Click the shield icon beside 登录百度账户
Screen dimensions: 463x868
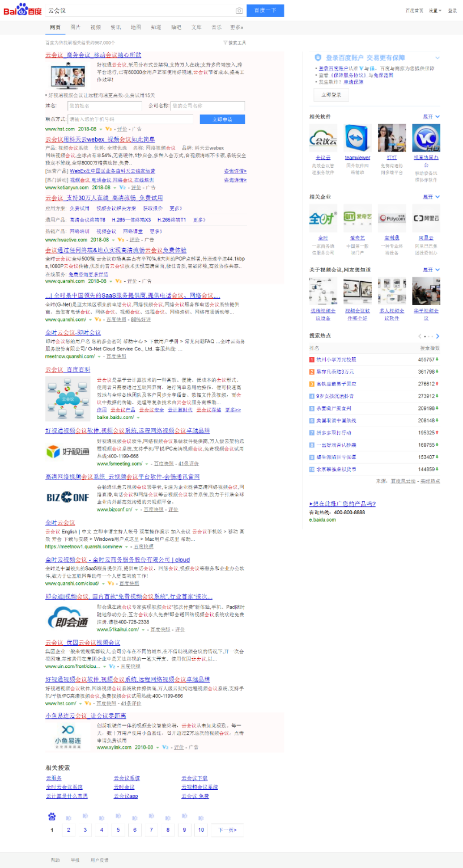pyautogui.click(x=318, y=57)
